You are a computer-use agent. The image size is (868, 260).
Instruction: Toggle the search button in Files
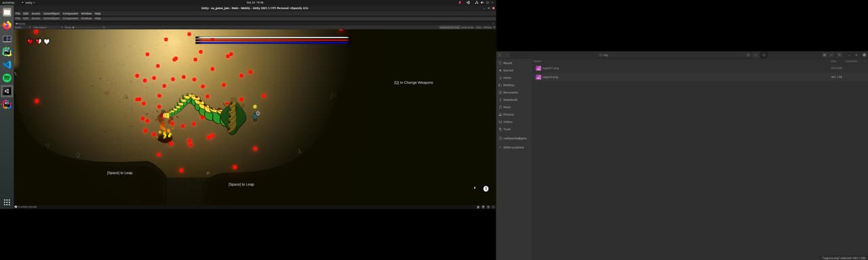click(x=764, y=55)
